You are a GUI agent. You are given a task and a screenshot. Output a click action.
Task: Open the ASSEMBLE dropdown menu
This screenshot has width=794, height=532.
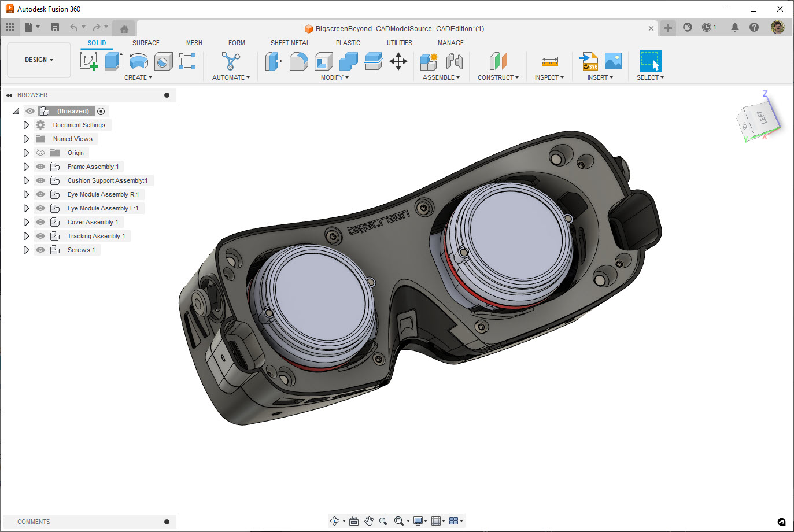441,77
